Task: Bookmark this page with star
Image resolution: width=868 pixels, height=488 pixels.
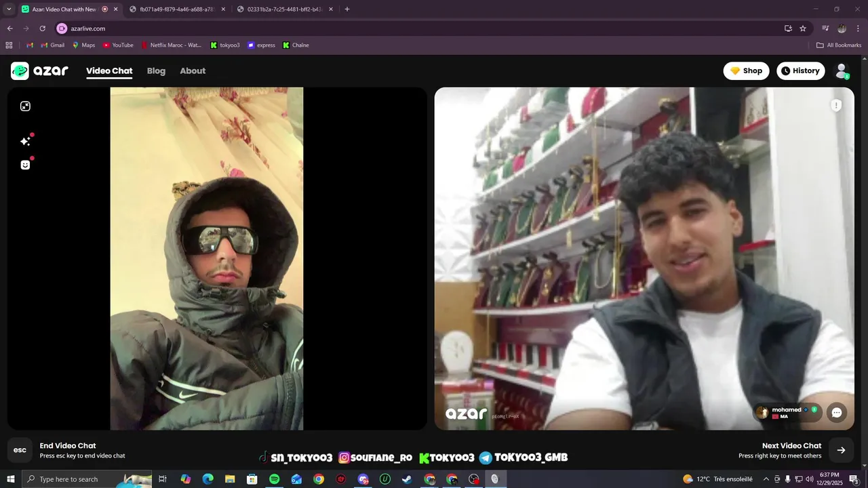Action: (803, 28)
